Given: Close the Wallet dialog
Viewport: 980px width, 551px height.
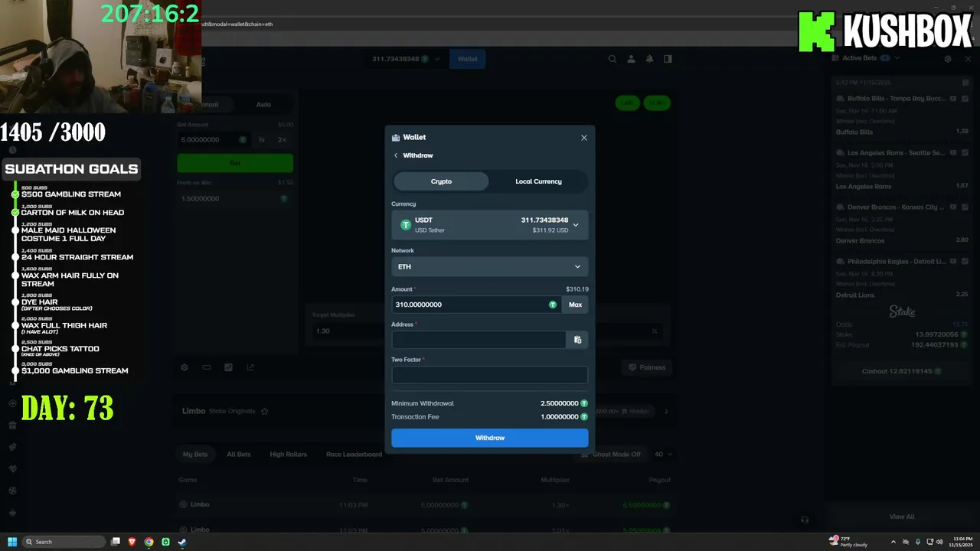Looking at the screenshot, I should [584, 138].
